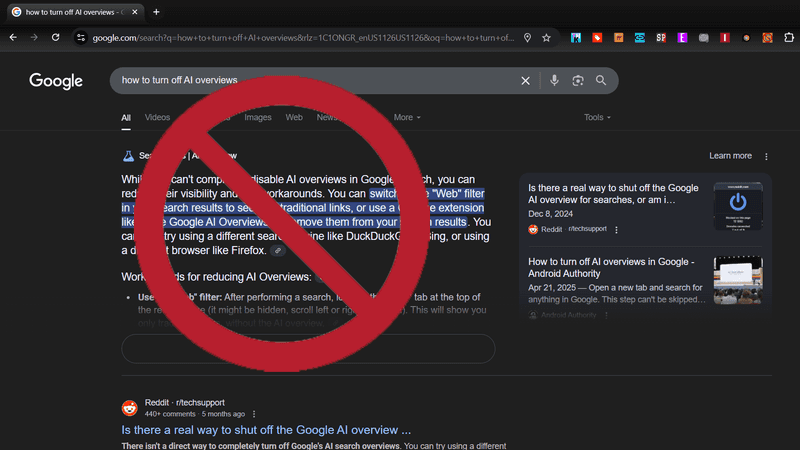Image resolution: width=800 pixels, height=450 pixels.
Task: Bookmark this page with the star icon
Action: (x=546, y=37)
